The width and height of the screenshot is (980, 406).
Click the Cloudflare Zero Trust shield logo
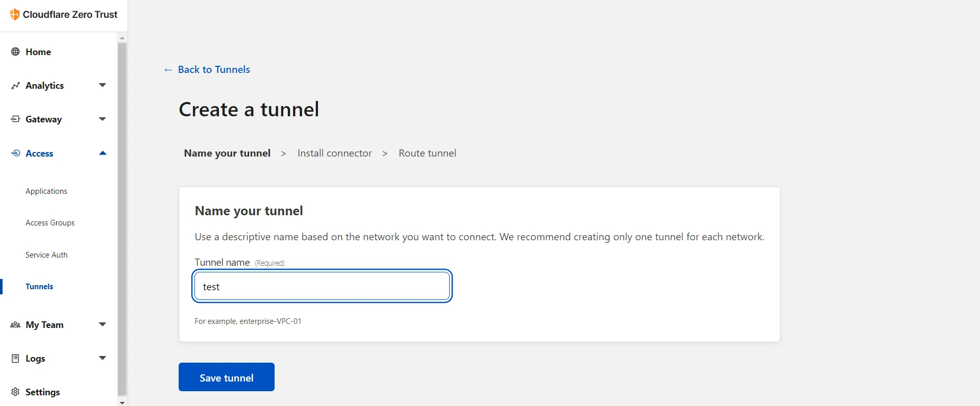[x=15, y=14]
